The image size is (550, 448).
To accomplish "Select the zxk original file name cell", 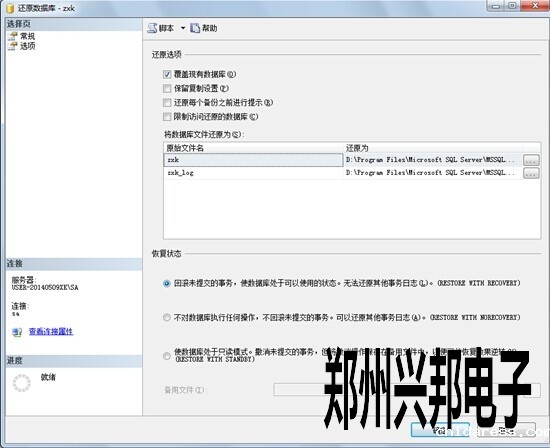I will (x=253, y=160).
